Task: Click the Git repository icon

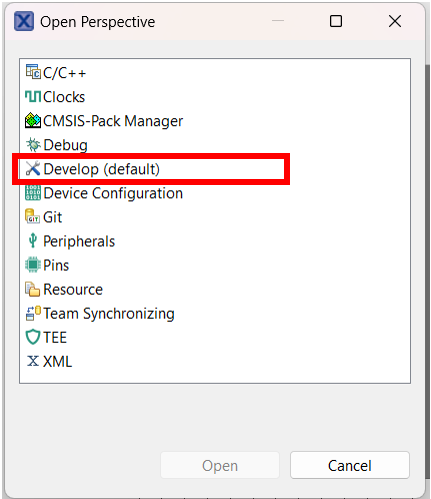Action: pos(32,217)
